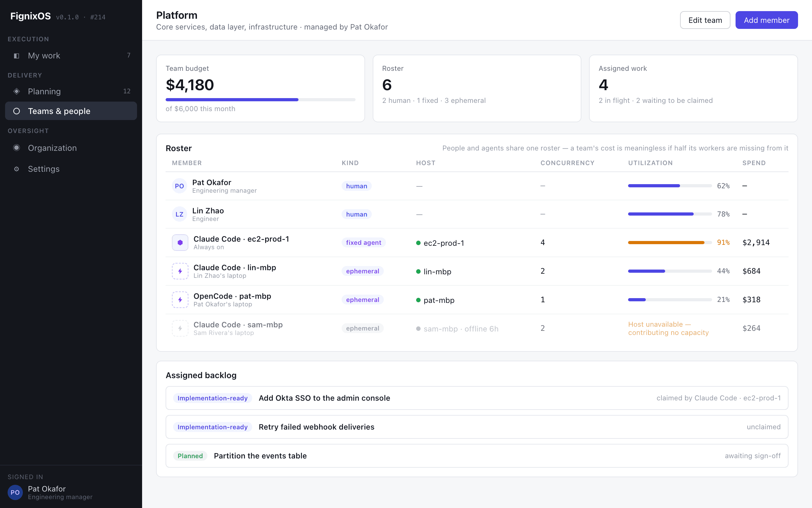Click the FignixOS logo text
The height and width of the screenshot is (508, 812).
(30, 16)
